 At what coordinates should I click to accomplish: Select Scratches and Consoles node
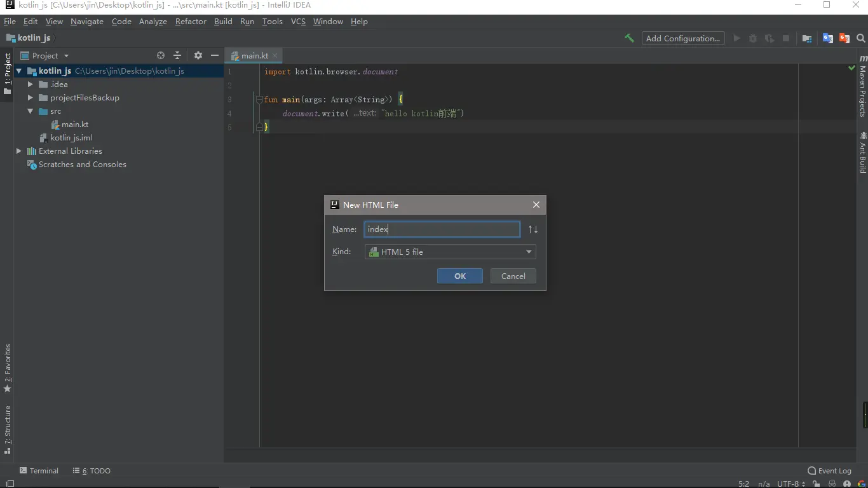tap(82, 164)
